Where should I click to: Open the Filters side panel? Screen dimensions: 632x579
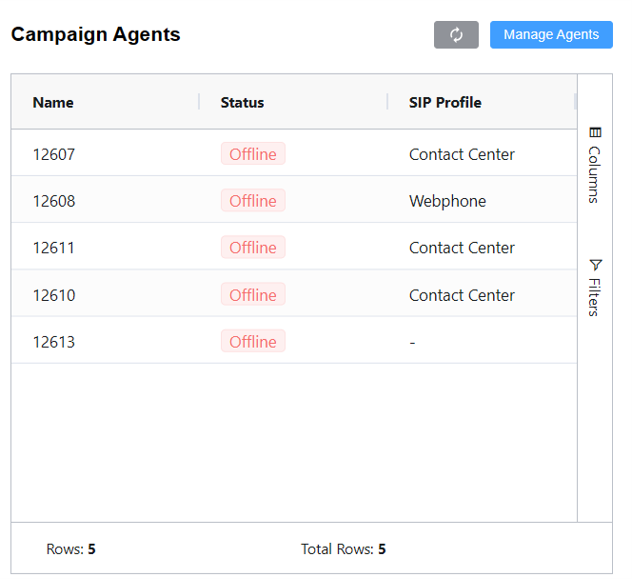tap(594, 288)
